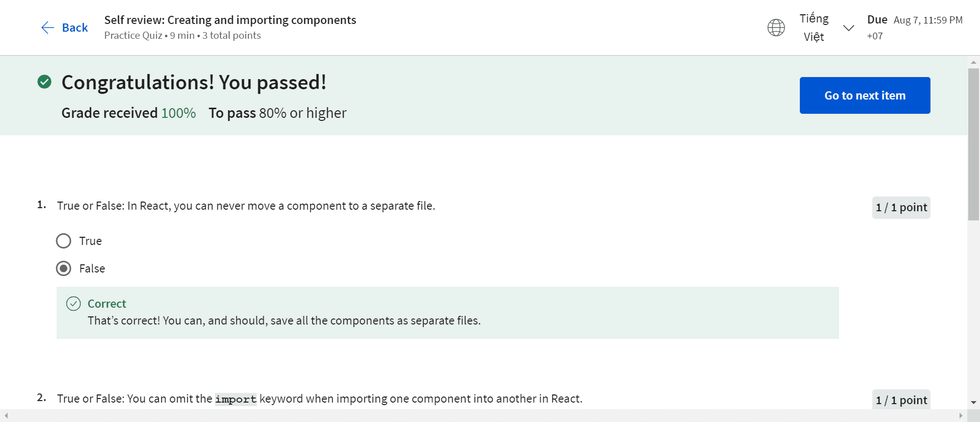Viewport: 980px width, 422px height.
Task: Expand the language chevron dropdown
Action: point(848,28)
